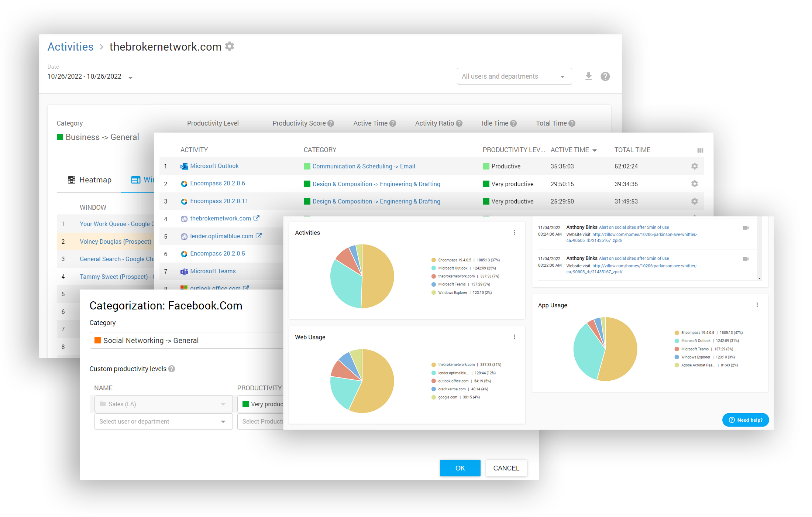Toggle thebrokernetwork.com legend in Web Usage chart
Image resolution: width=812 pixels, height=517 pixels.
[x=456, y=364]
